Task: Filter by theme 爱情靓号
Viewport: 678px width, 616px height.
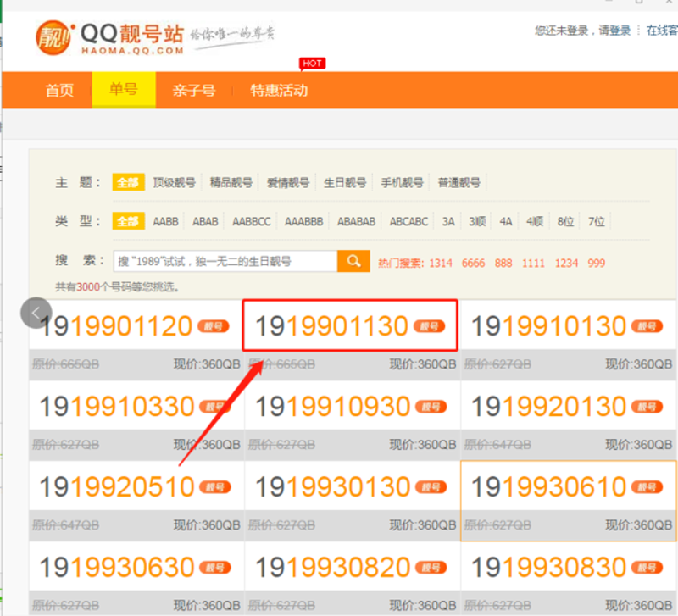Action: (x=288, y=182)
